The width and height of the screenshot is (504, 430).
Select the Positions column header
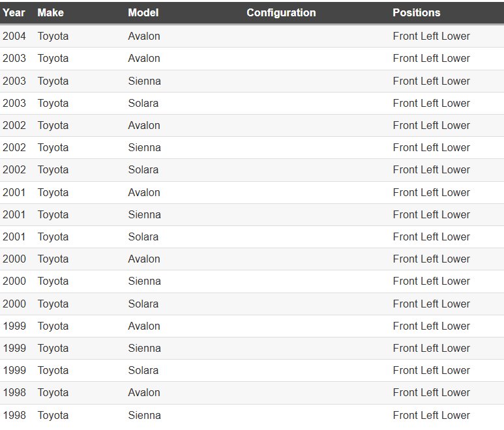(x=416, y=12)
